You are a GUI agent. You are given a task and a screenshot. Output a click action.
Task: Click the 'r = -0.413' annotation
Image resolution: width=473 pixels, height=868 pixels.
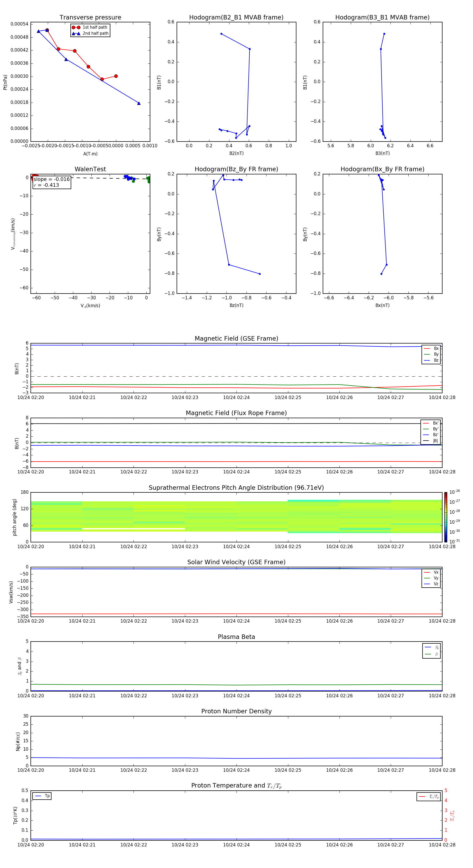pyautogui.click(x=47, y=185)
